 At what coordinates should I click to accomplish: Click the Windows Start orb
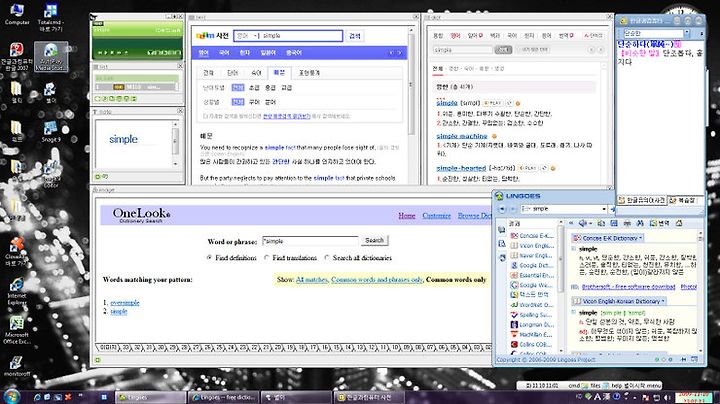11,396
